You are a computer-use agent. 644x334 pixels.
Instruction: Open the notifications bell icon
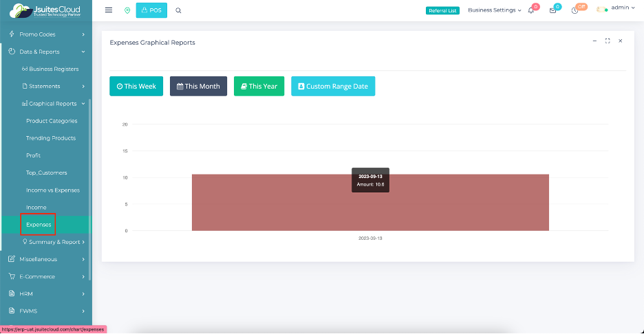(x=530, y=10)
